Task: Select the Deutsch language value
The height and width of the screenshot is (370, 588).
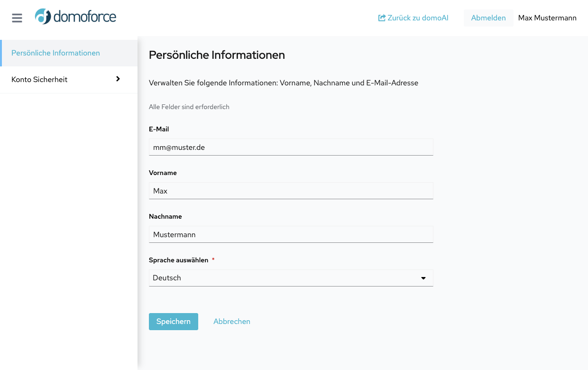Action: [166, 278]
